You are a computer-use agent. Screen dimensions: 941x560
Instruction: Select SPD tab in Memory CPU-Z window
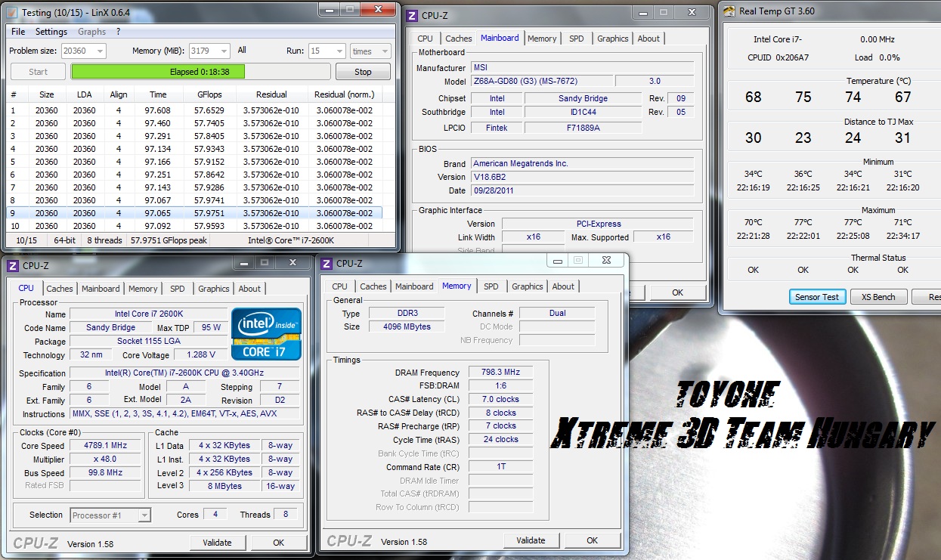tap(491, 286)
